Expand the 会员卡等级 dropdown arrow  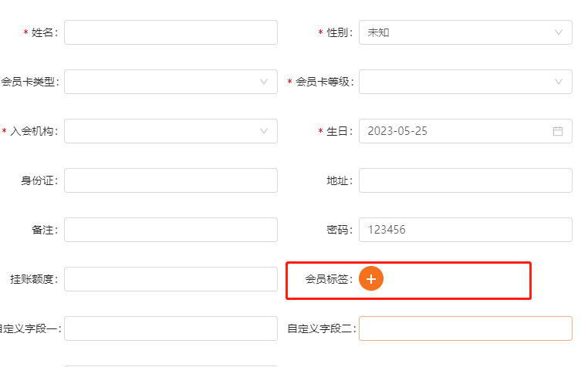(559, 82)
